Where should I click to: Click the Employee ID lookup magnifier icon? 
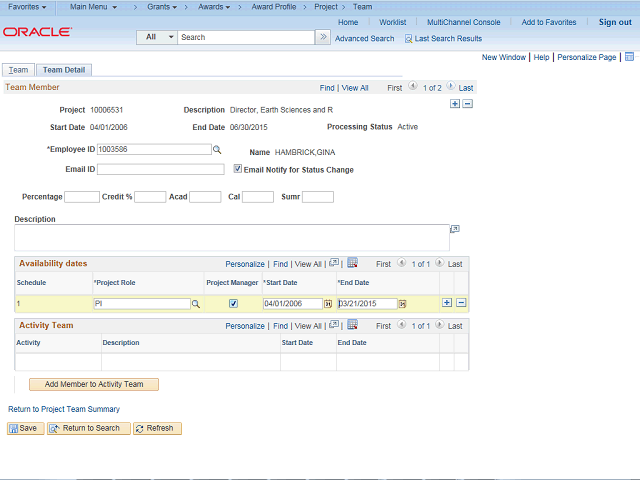click(x=217, y=150)
